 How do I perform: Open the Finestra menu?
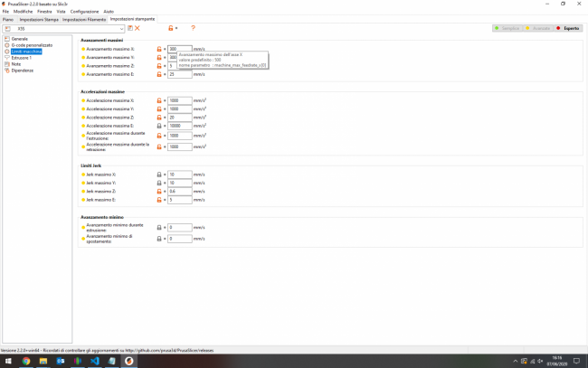[44, 12]
